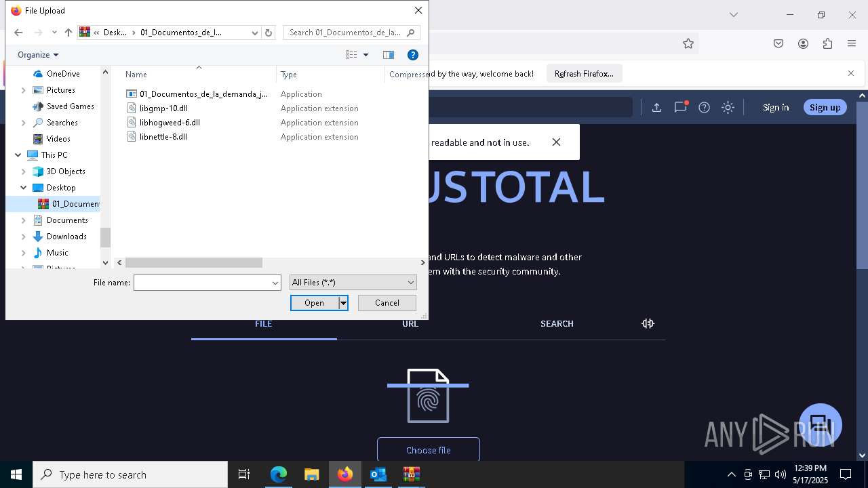
Task: Open Windows Start menu
Action: click(x=16, y=474)
